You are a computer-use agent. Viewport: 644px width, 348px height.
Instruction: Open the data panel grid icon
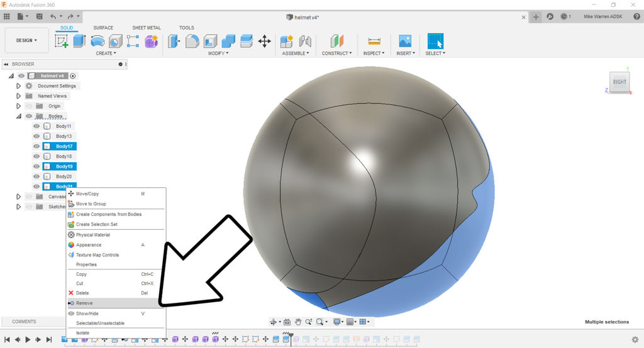(6, 16)
